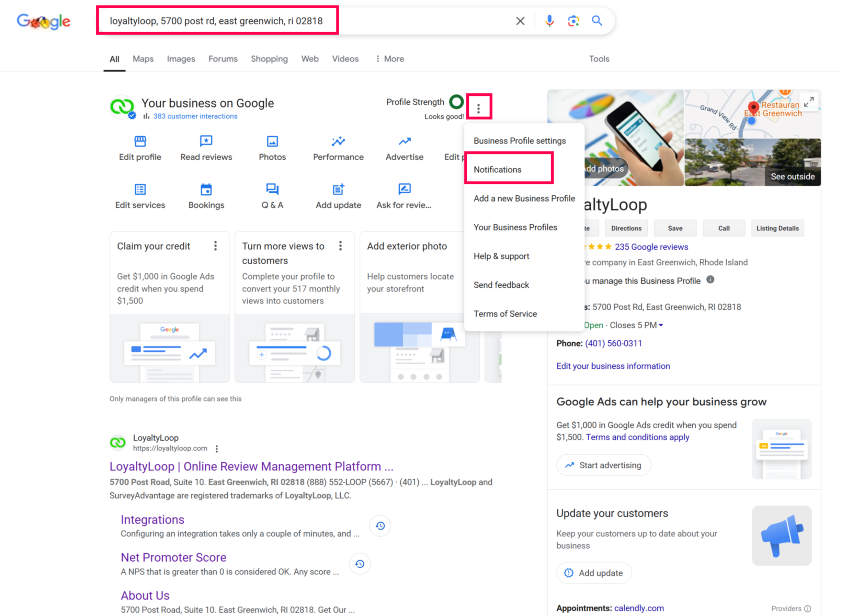Expand business hours dropdown arrow
The width and height of the screenshot is (841, 616).
661,326
